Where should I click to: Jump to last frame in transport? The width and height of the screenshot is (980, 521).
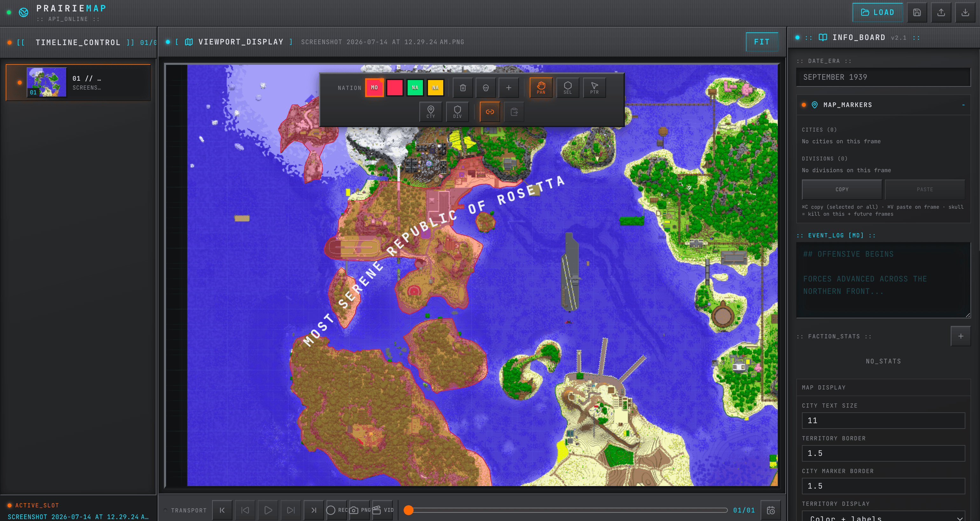[314, 510]
